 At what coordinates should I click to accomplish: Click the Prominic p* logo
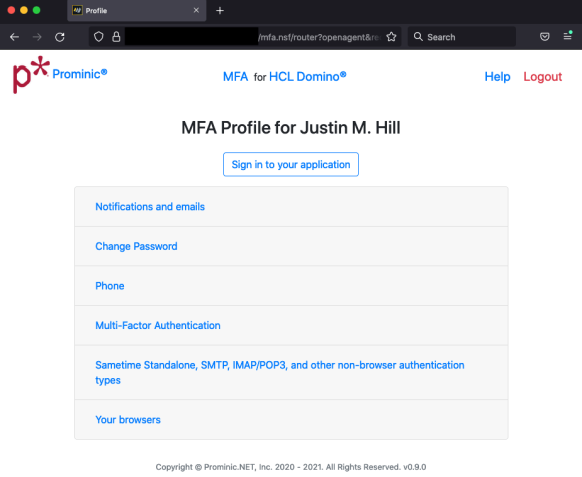31,75
